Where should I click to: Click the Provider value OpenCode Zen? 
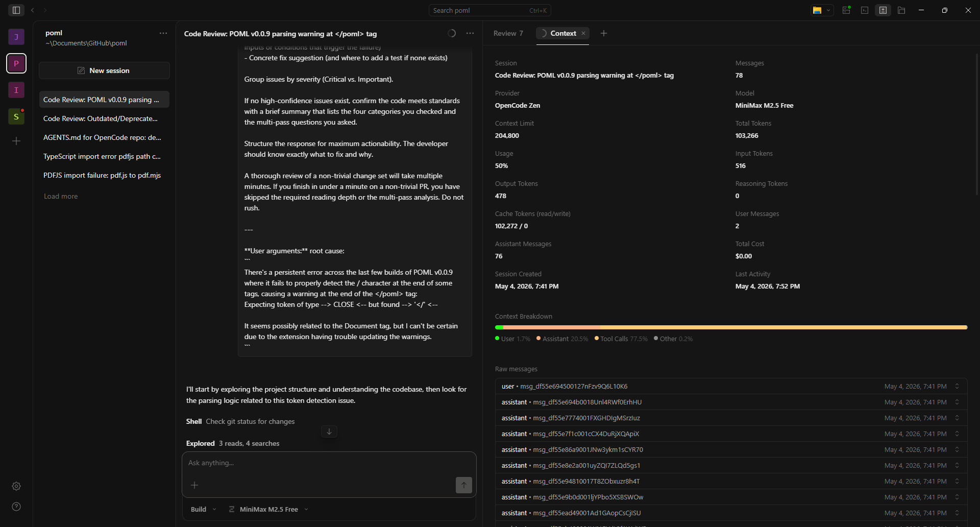click(518, 106)
